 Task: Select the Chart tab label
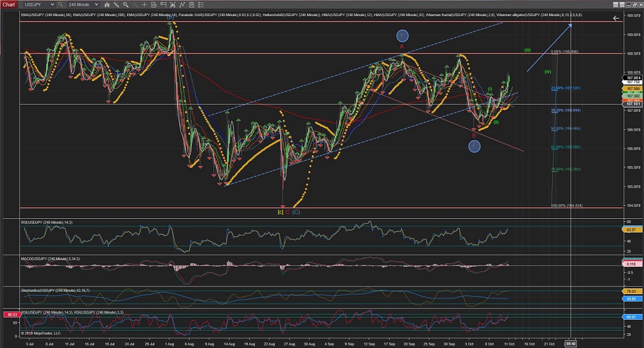click(9, 4)
